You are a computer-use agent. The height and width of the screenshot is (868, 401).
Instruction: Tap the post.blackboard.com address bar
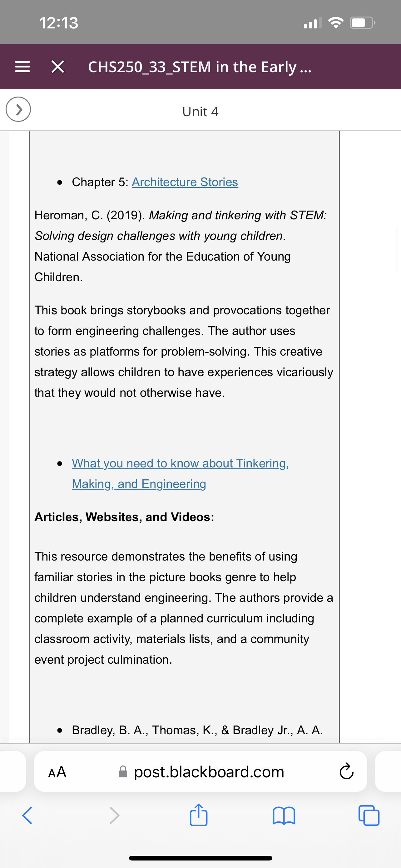[201, 771]
